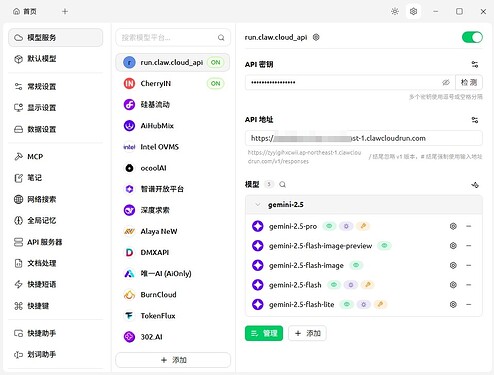Open 全局记忆 settings section
494x375 pixels.
point(56,221)
